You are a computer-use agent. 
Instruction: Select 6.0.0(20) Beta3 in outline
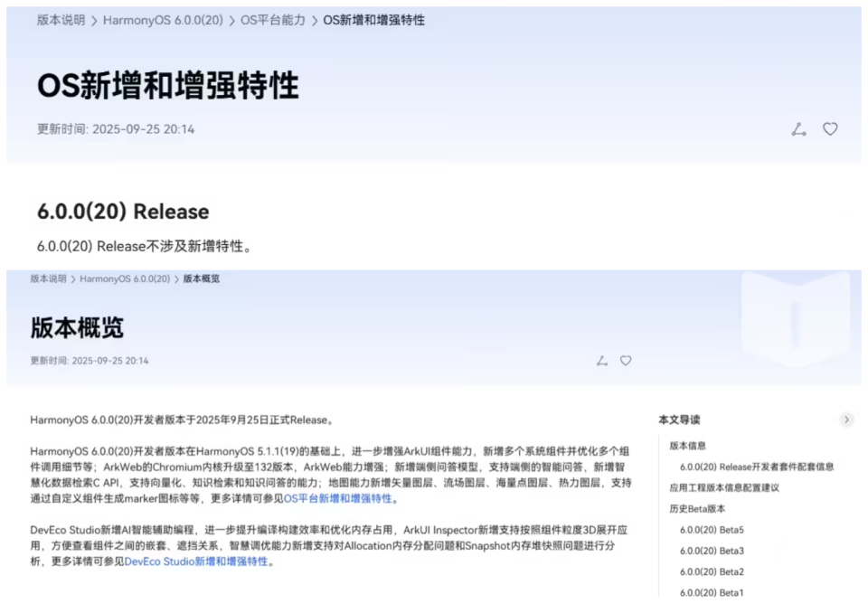pyautogui.click(x=712, y=551)
